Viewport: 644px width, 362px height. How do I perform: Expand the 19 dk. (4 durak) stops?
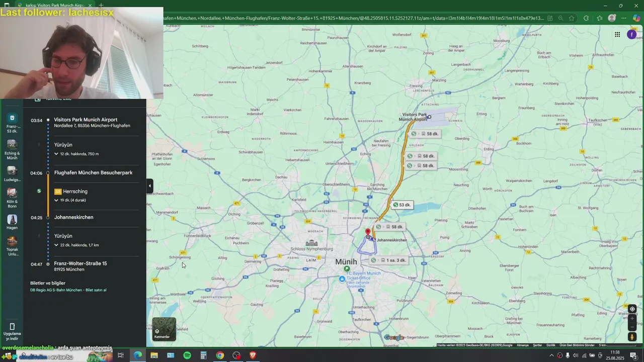coord(70,200)
